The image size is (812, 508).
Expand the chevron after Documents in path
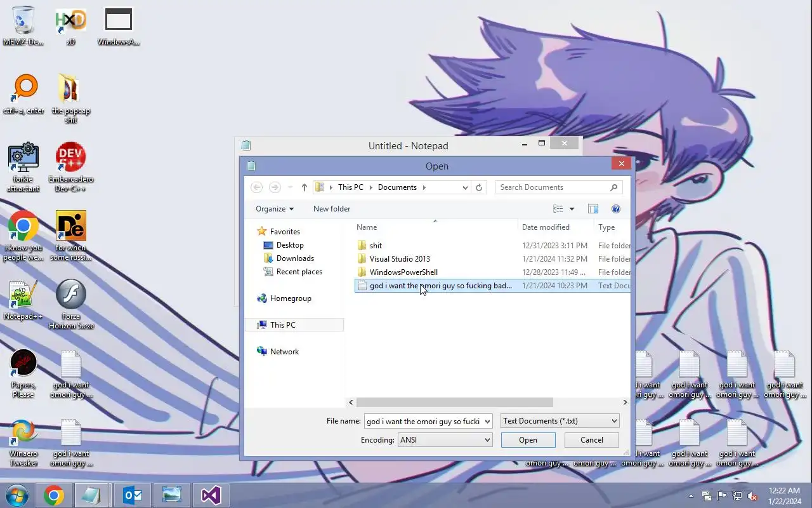424,187
